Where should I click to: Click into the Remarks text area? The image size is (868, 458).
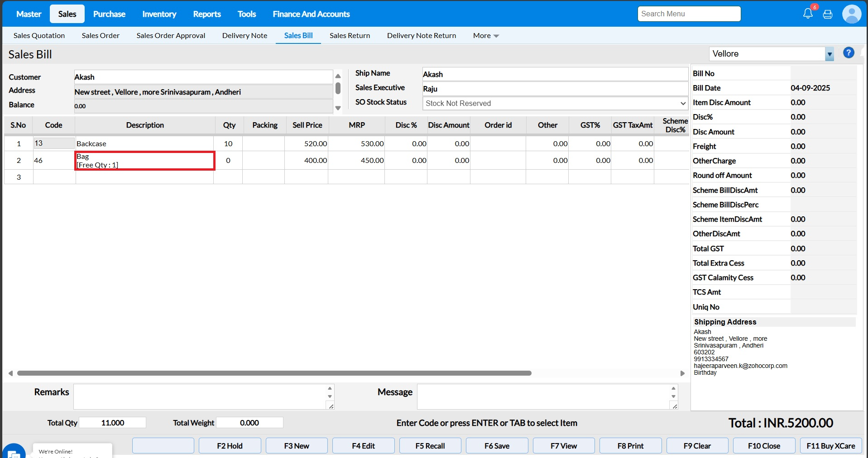coord(200,396)
